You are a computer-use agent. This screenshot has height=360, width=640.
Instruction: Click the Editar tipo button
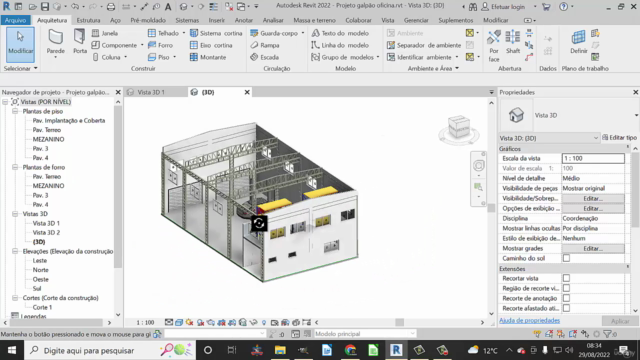[x=619, y=138]
